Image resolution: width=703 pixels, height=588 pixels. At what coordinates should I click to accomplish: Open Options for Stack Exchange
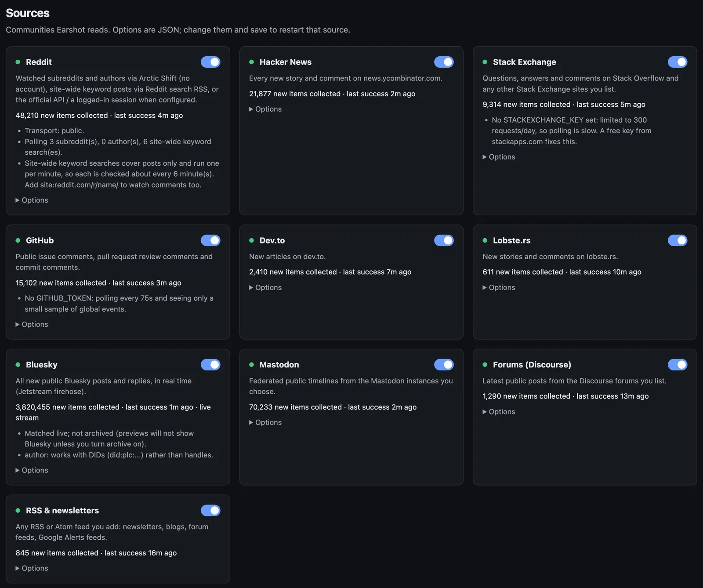[x=499, y=157]
